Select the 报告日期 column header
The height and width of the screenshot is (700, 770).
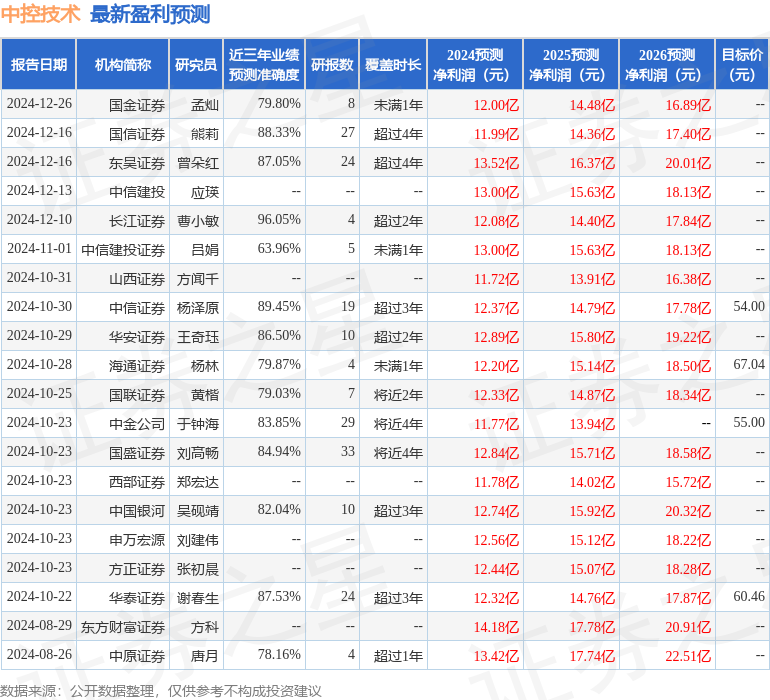tap(39, 65)
